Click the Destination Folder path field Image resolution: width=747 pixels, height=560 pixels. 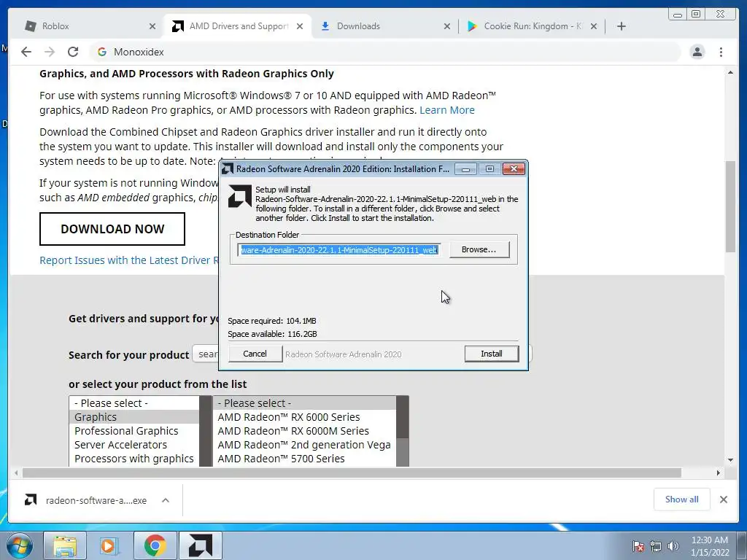(x=338, y=250)
